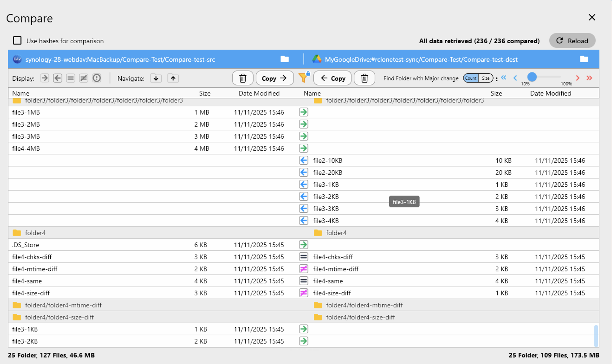Select Count mode for major change detection
Screen dimensions: 612x364
(471, 78)
